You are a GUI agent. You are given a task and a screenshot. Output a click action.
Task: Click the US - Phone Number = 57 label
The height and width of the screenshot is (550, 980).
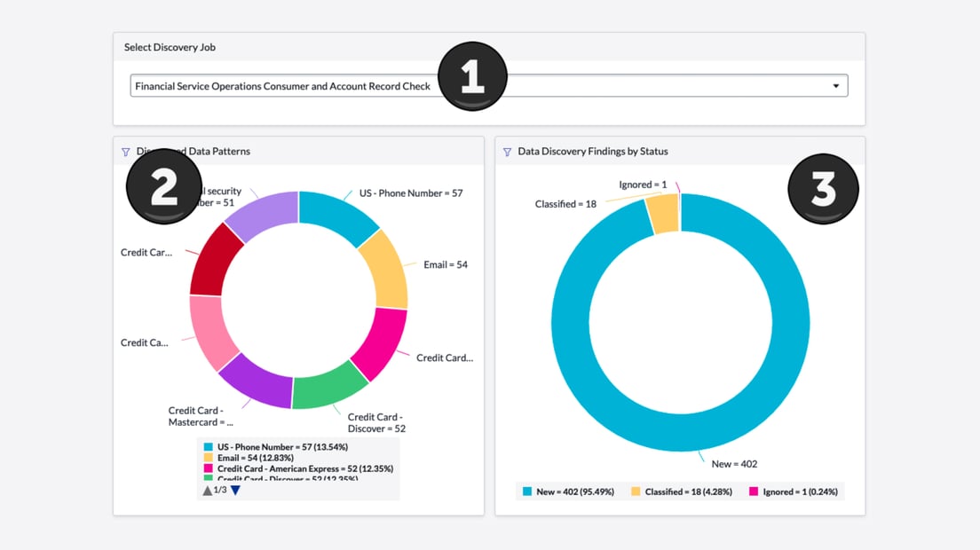411,192
